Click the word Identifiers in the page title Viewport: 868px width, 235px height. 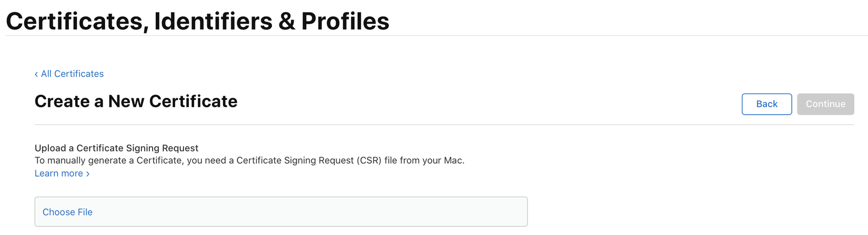click(x=213, y=22)
